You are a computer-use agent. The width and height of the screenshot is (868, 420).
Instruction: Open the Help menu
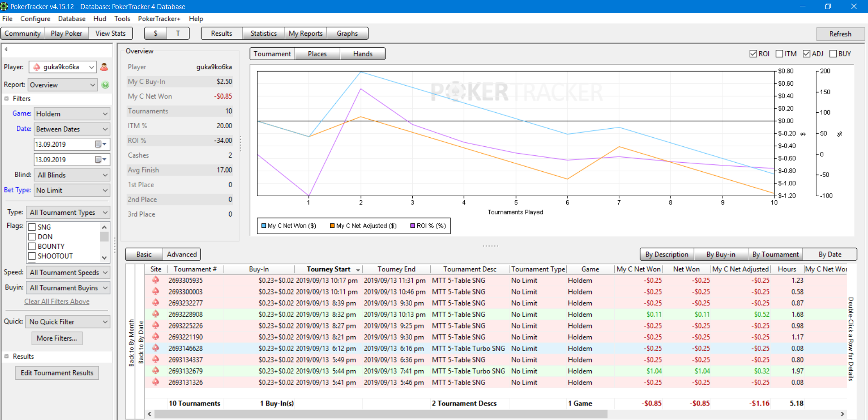[x=196, y=19]
